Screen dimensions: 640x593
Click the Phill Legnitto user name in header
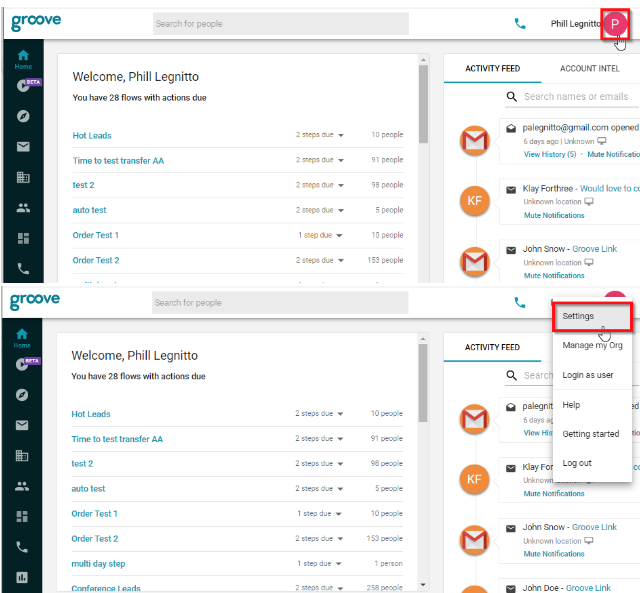pyautogui.click(x=576, y=24)
